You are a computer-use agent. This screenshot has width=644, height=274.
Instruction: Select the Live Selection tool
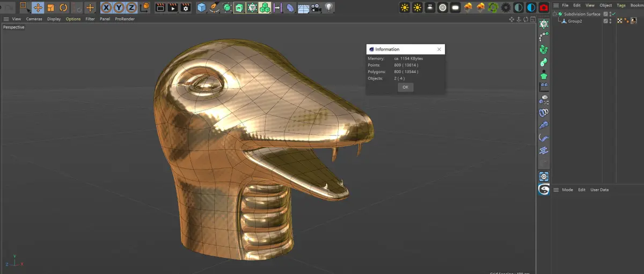click(x=25, y=8)
